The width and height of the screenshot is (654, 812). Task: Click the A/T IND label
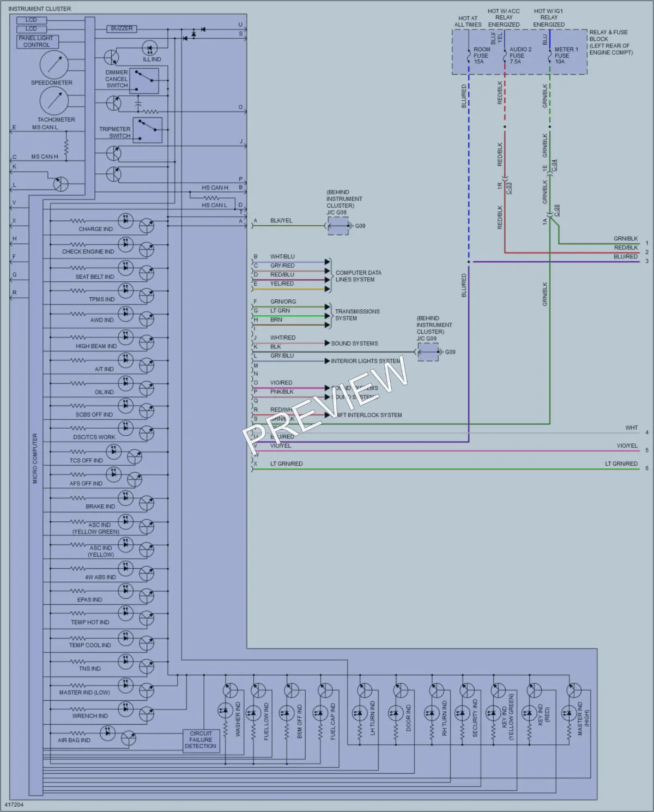coord(104,369)
